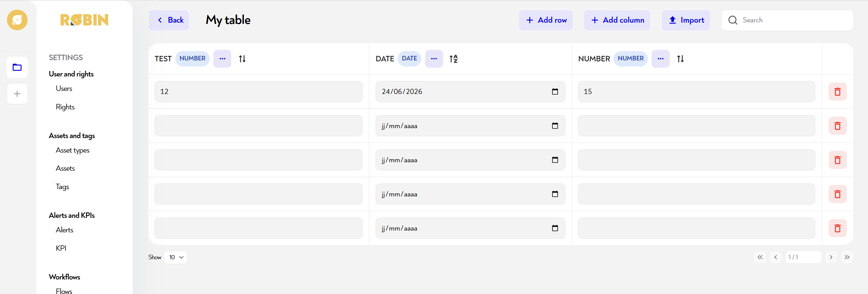This screenshot has height=294, width=868.
Task: Click the search magnifier icon
Action: click(732, 20)
